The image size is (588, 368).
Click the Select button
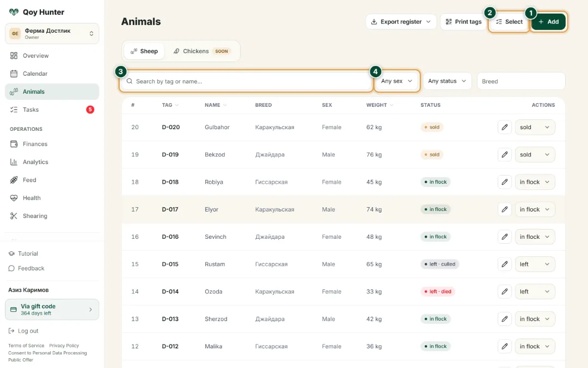tap(509, 22)
